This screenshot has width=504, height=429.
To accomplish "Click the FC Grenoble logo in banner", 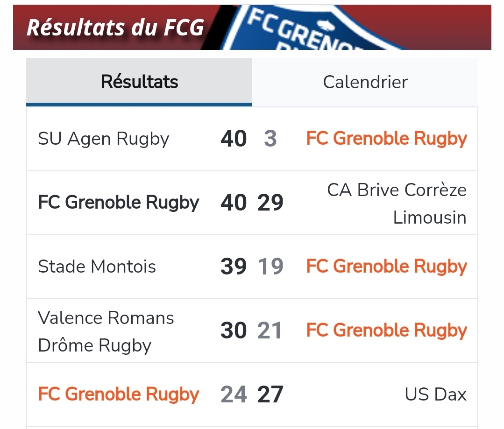I will 309,28.
